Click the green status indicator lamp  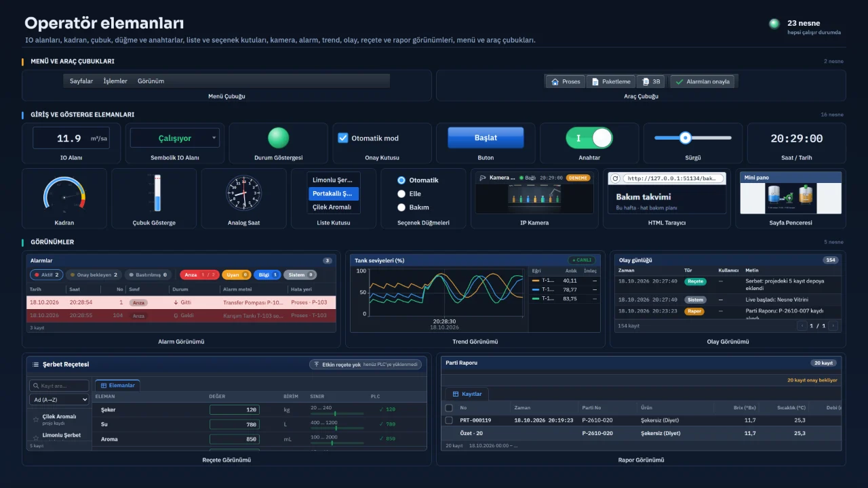coord(278,138)
